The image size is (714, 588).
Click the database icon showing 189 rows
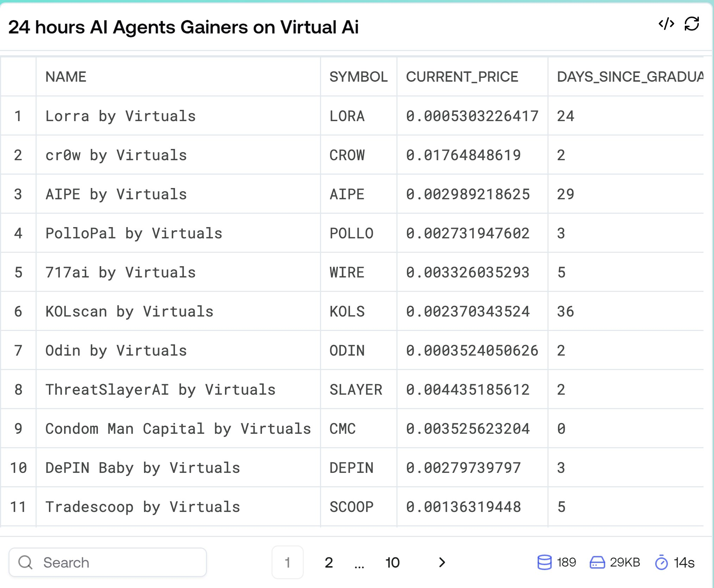(544, 562)
